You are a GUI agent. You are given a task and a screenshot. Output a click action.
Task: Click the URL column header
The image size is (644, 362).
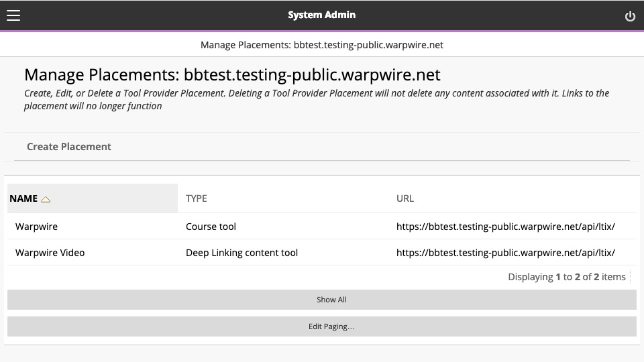[405, 198]
